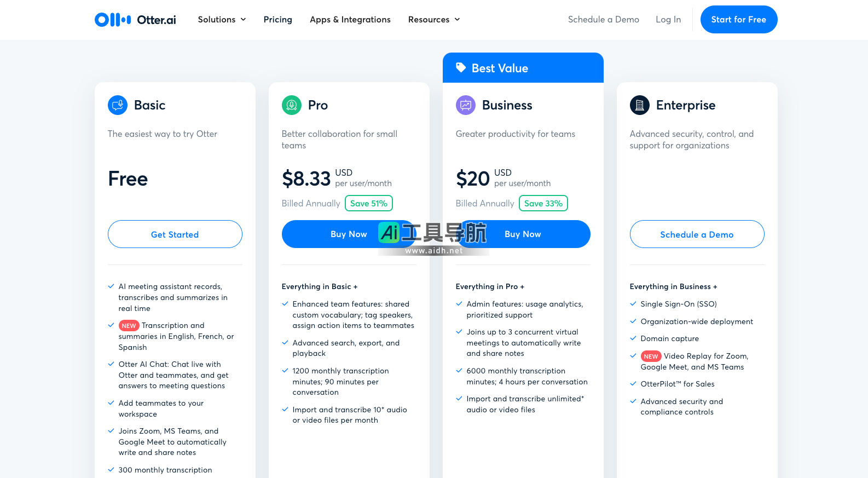Click the Best Value tag icon
Image resolution: width=868 pixels, height=478 pixels.
461,67
